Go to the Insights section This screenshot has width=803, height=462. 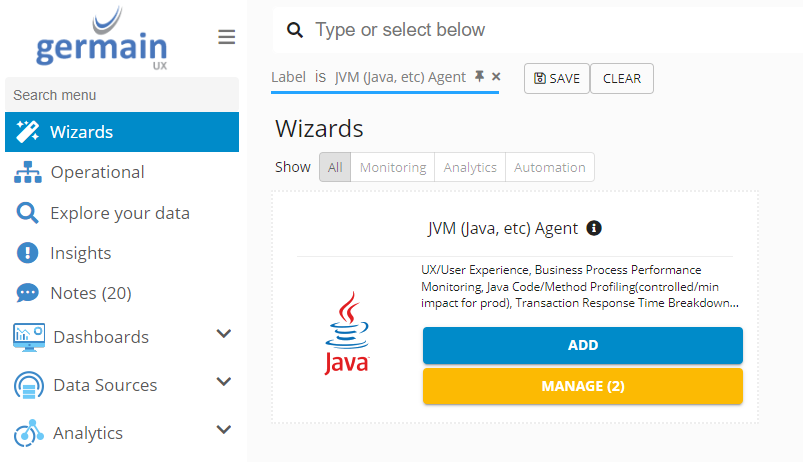80,253
